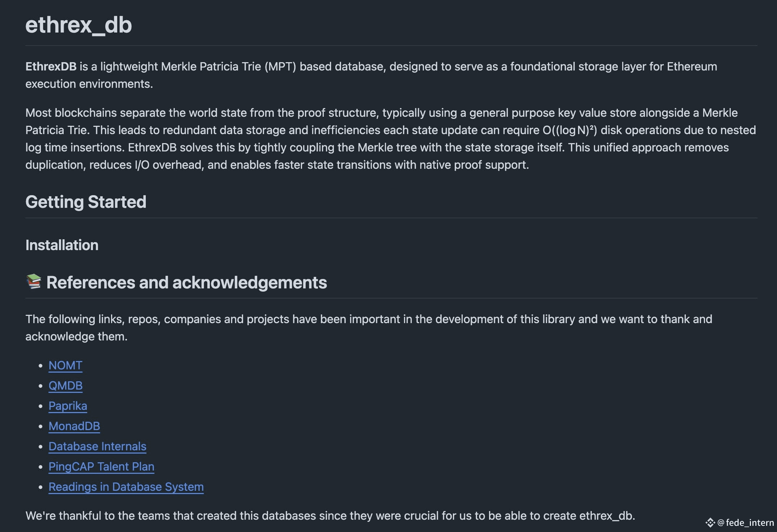Open the QMDB reference link

tap(65, 386)
